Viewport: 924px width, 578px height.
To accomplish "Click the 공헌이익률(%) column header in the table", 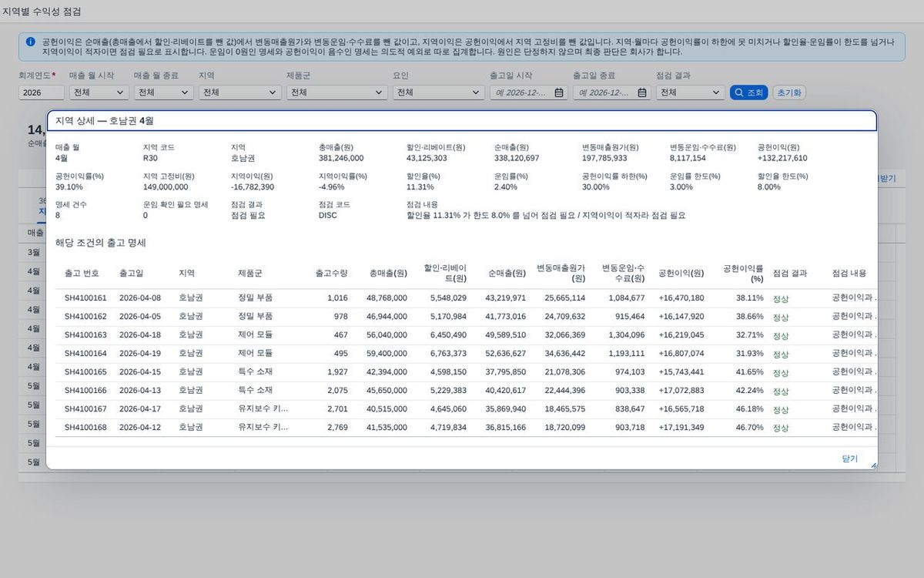I will 743,273.
